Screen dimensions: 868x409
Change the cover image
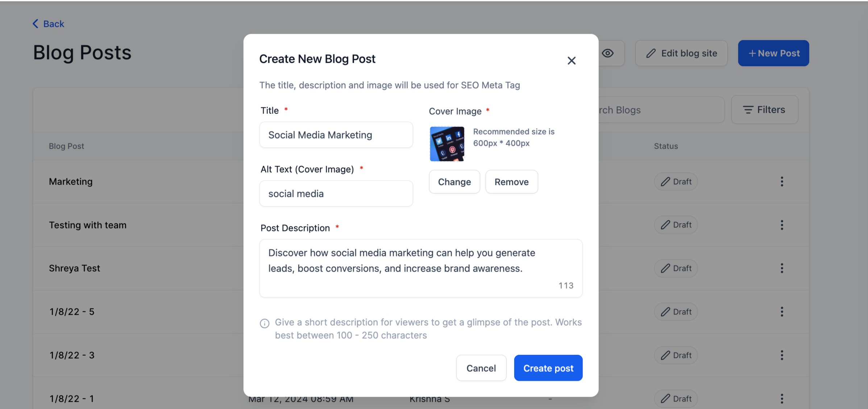click(x=454, y=182)
